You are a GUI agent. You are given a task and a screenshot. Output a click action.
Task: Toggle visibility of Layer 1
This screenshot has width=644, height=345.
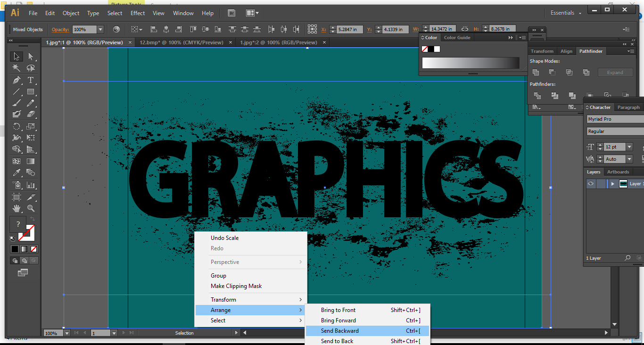[x=591, y=183]
